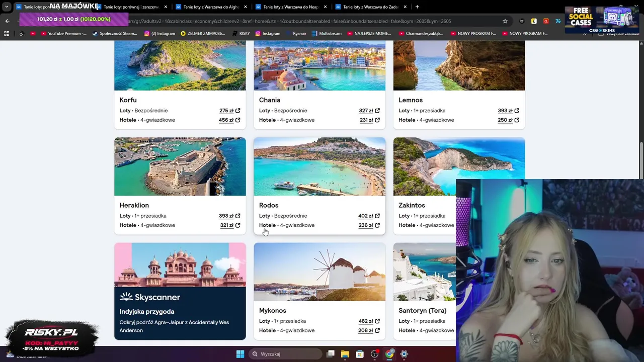The height and width of the screenshot is (362, 644).
Task: Open YouTube Premium bookmark
Action: click(x=63, y=33)
